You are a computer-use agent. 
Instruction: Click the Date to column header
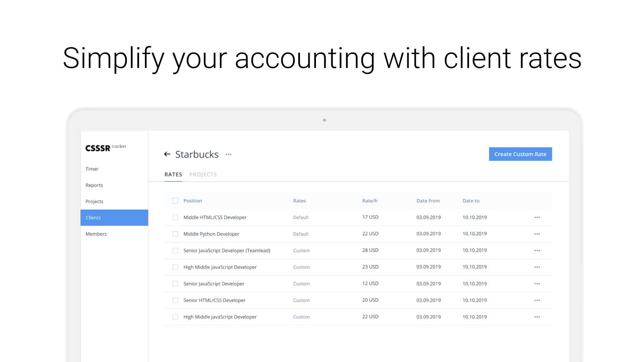(x=471, y=201)
